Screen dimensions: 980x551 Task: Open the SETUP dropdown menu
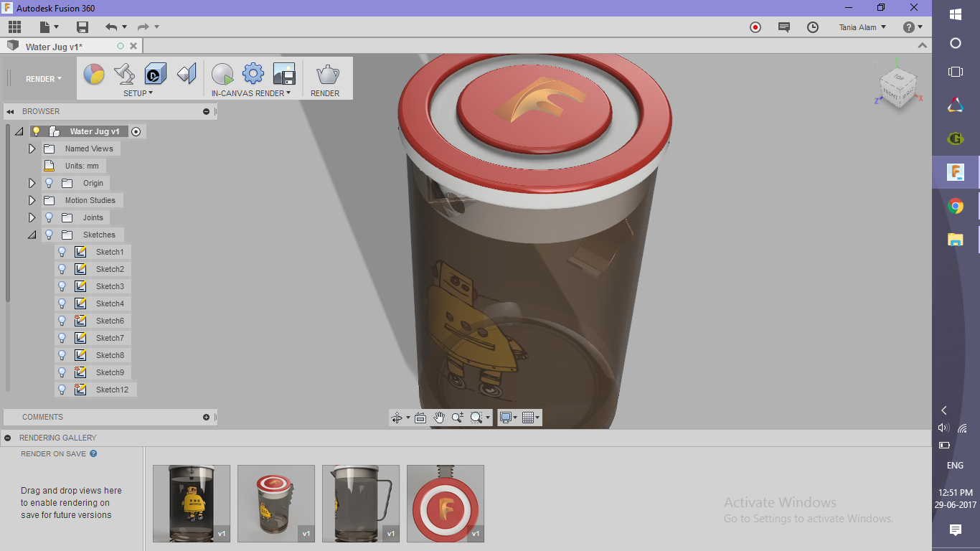[x=138, y=93]
